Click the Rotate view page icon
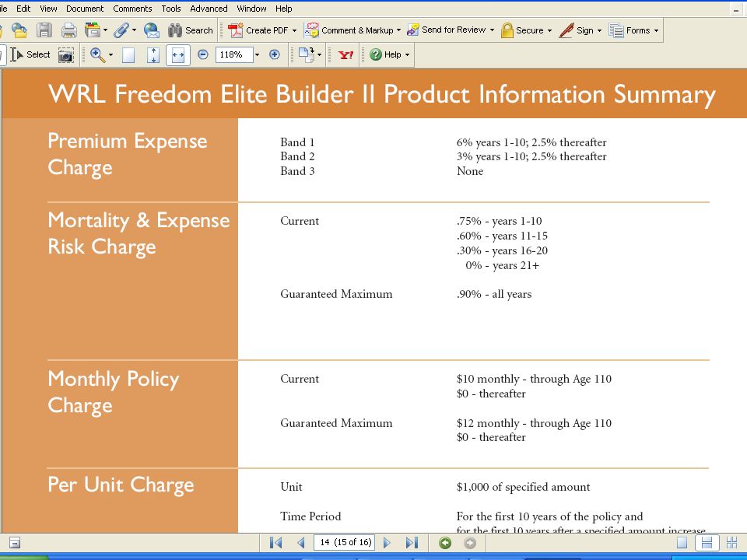This screenshot has height=560, width=747. click(306, 54)
